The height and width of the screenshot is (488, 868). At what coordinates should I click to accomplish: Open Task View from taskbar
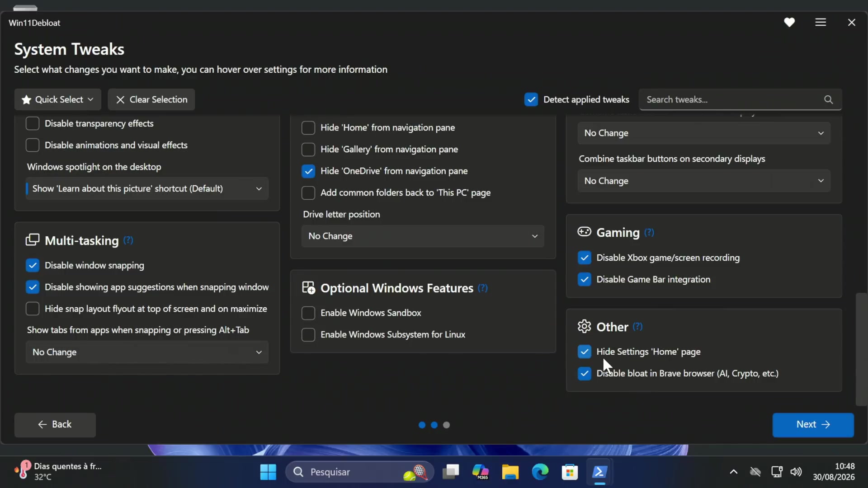(451, 472)
